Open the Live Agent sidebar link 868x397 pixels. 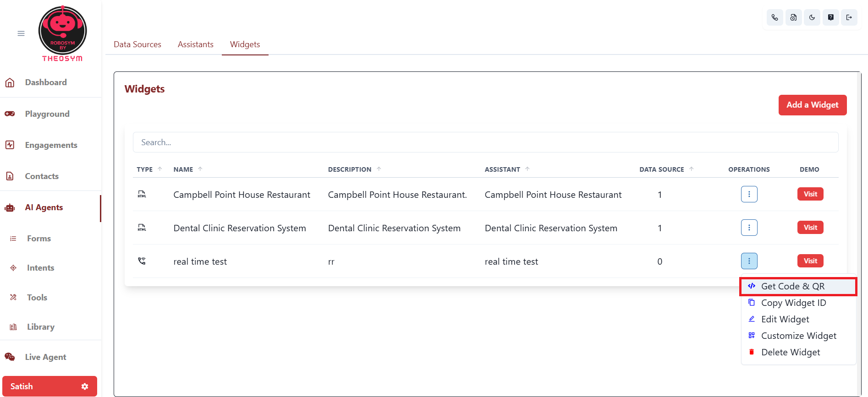click(45, 357)
